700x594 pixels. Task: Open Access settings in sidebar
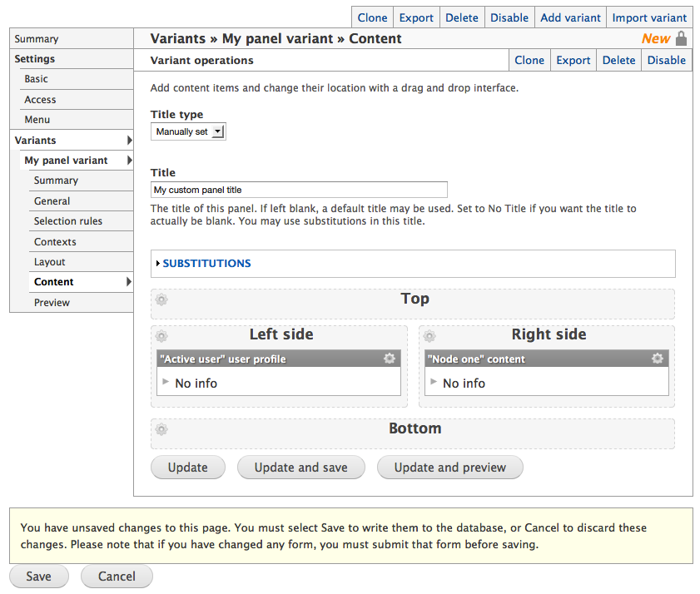tap(77, 100)
